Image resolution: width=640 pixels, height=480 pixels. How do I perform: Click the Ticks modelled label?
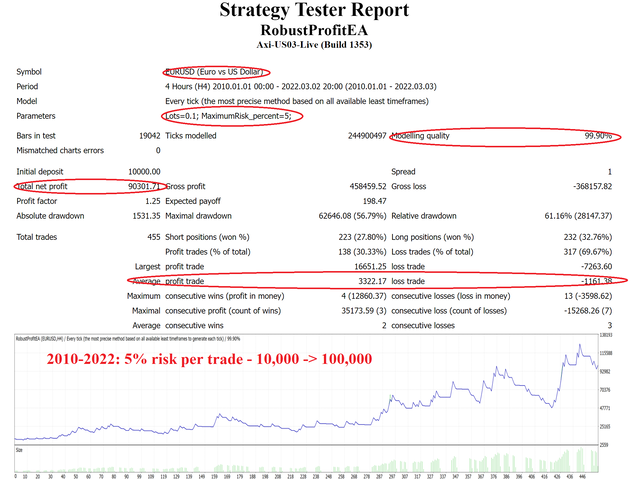pyautogui.click(x=191, y=136)
